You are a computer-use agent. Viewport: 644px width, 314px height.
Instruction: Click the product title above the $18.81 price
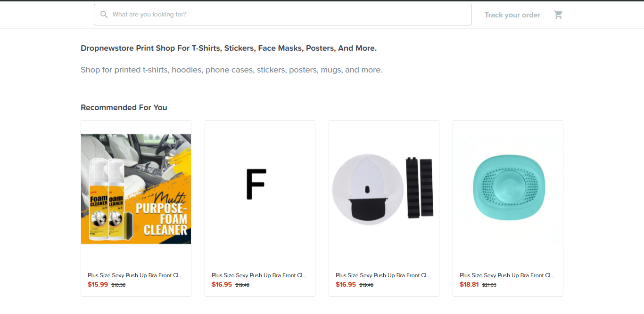[507, 275]
